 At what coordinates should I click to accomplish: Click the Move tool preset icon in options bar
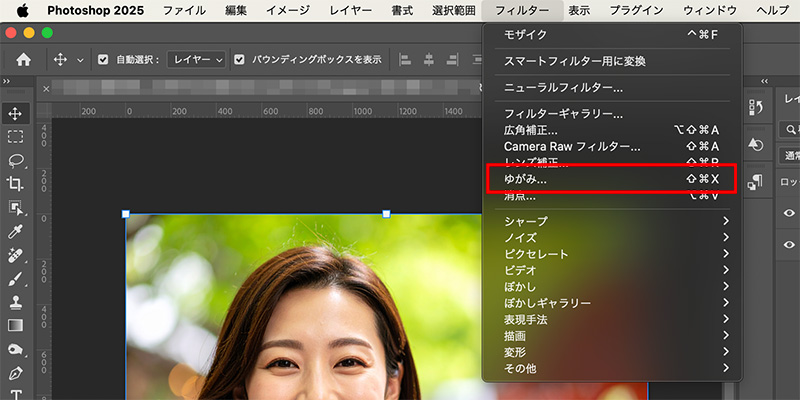coord(60,60)
